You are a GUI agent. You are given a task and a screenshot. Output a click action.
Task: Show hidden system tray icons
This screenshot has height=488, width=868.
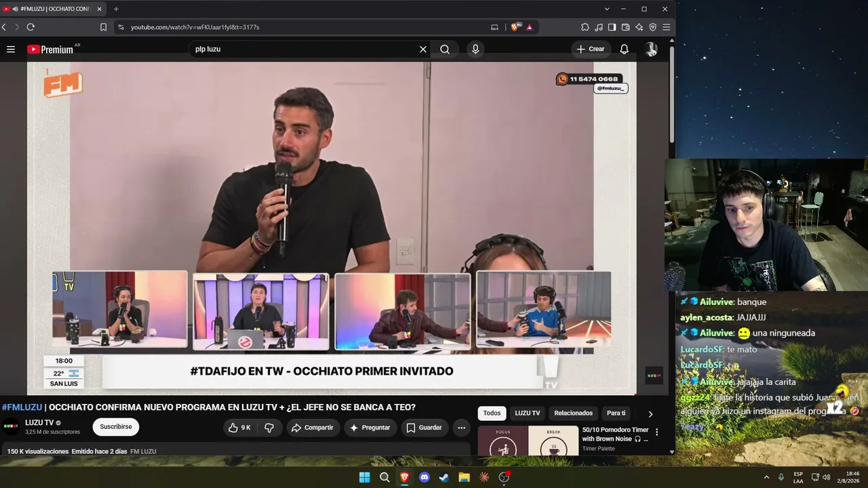[766, 477]
